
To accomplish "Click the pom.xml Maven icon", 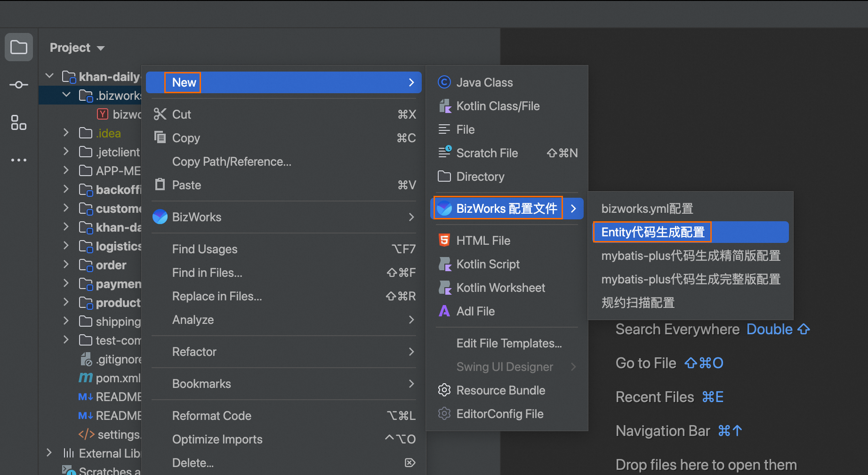I will [86, 378].
